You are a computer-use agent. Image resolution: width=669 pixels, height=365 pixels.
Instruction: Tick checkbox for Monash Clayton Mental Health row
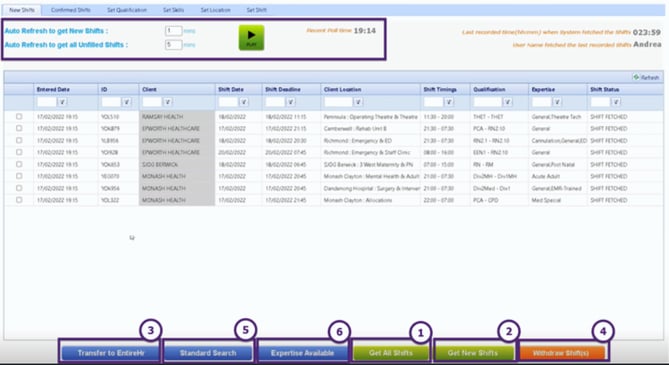click(19, 176)
